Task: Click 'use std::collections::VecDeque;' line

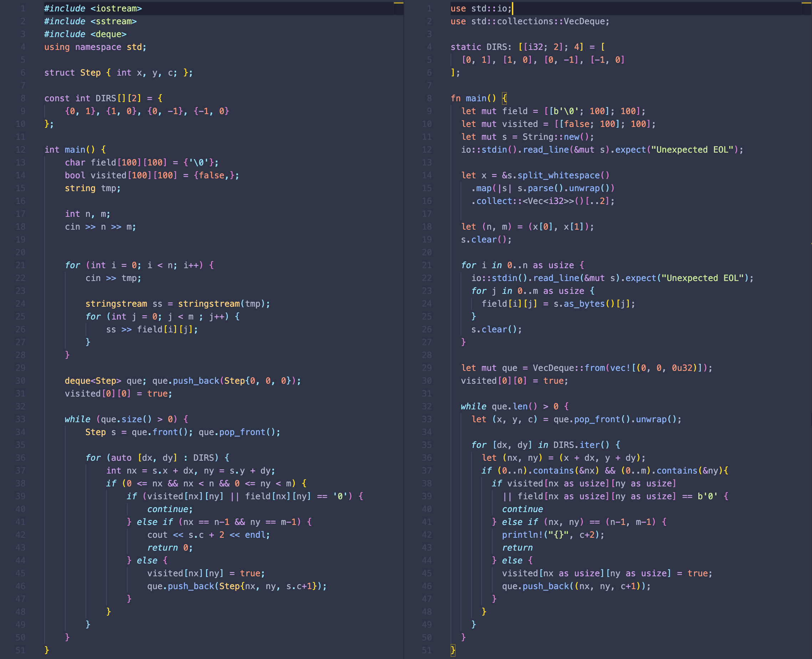Action: (529, 21)
